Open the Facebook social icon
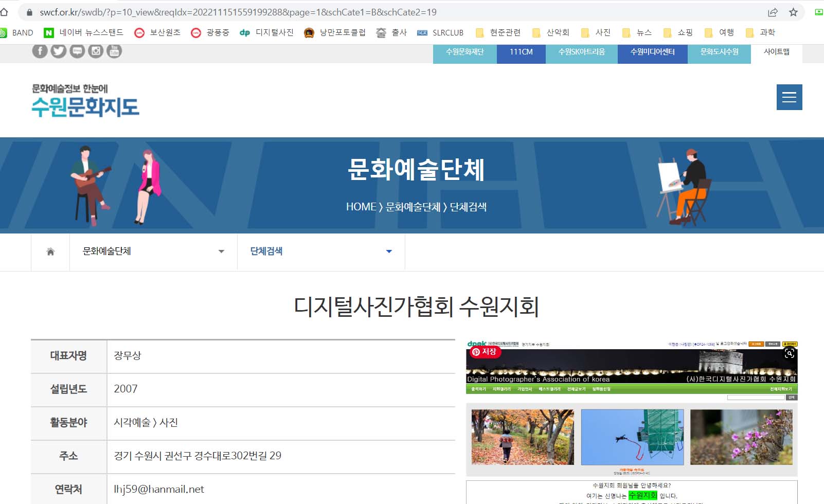824x504 pixels. [40, 51]
